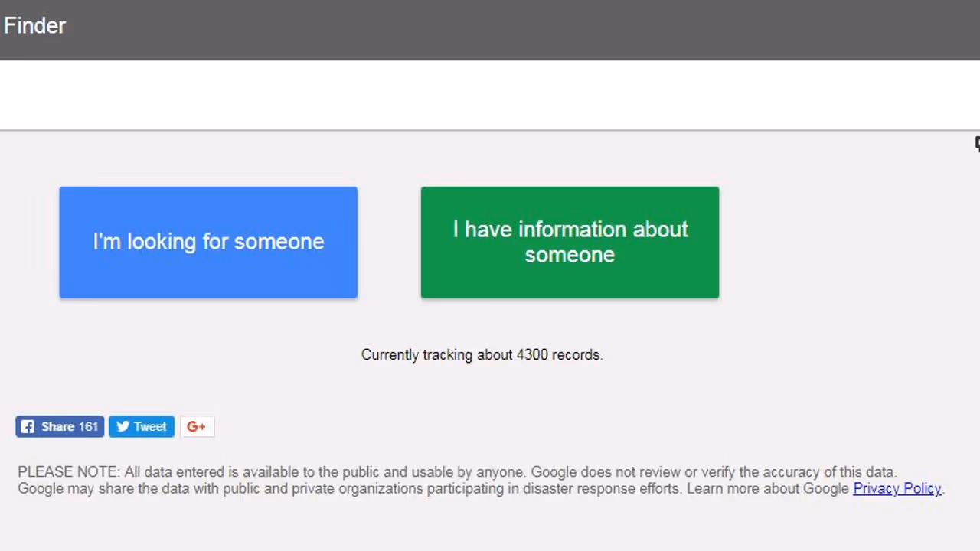Screen dimensions: 980x551
Task: Open the Privacy Policy link
Action: 897,488
